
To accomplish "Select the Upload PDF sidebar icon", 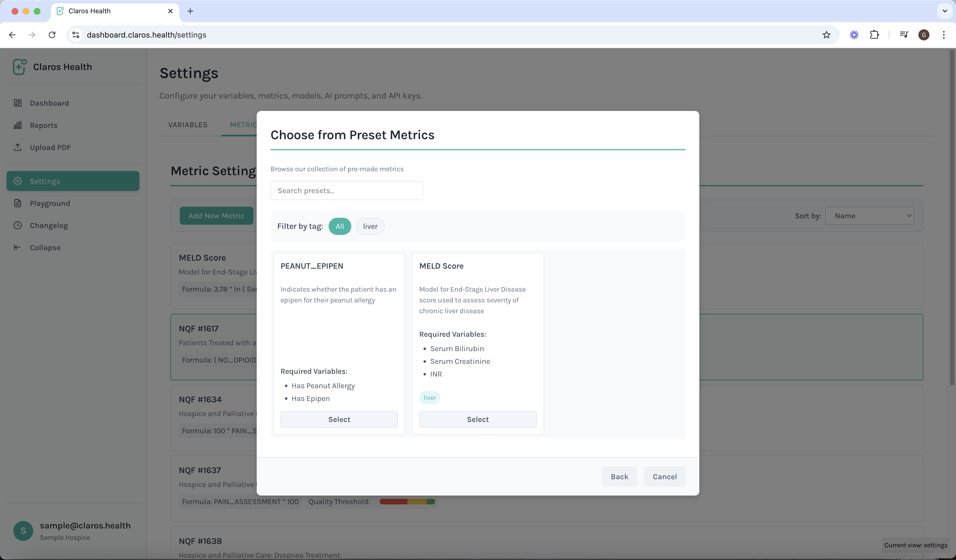I will click(x=18, y=147).
